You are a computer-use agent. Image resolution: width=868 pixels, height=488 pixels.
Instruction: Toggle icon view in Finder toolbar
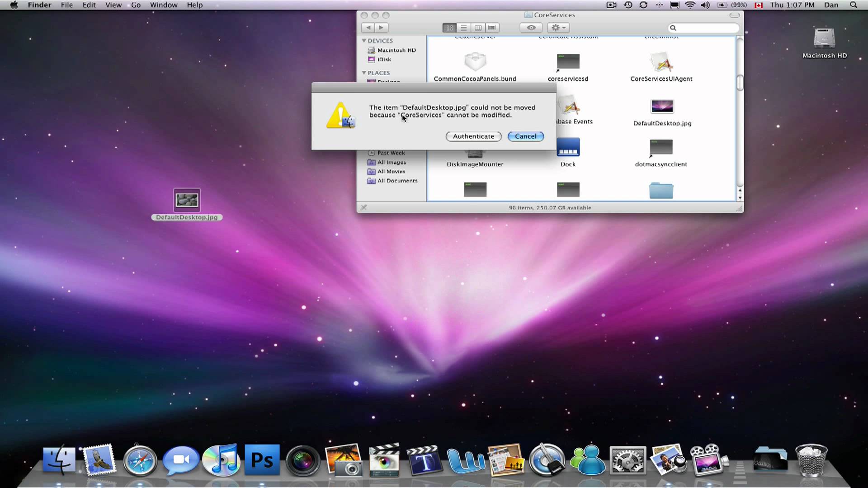click(449, 28)
